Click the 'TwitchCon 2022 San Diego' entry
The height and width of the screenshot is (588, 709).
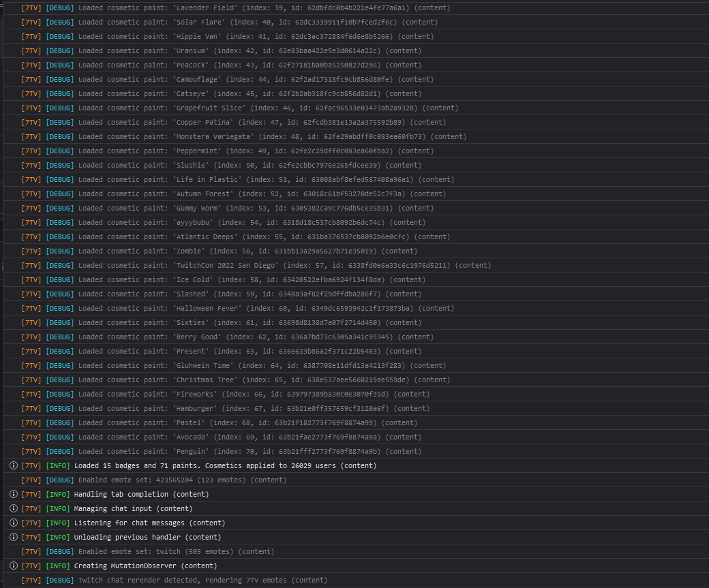click(357, 265)
